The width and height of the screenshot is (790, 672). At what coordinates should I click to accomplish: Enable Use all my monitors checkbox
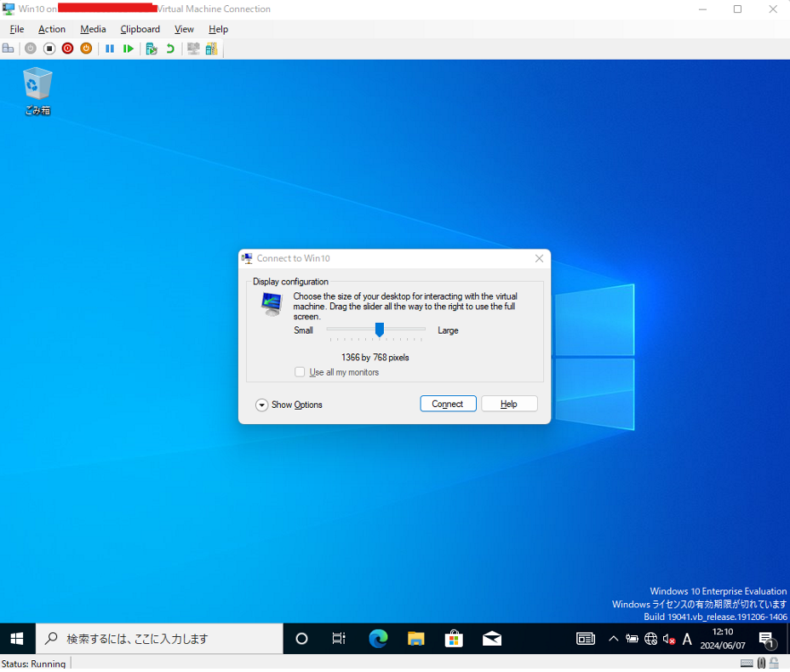click(300, 372)
